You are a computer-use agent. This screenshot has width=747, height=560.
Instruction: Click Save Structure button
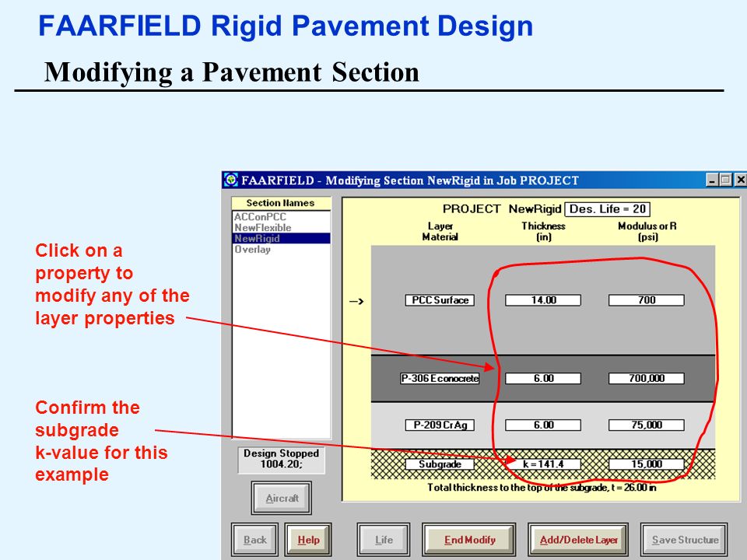pyautogui.click(x=685, y=540)
